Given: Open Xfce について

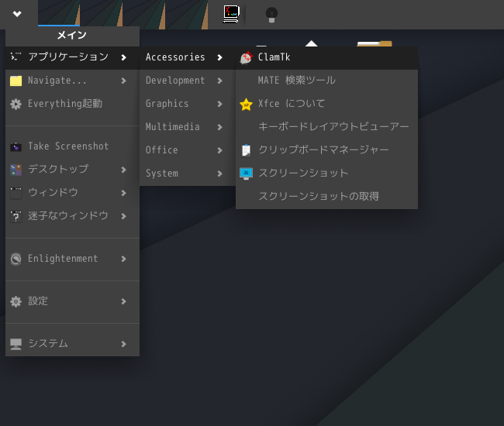Looking at the screenshot, I should click(327, 104).
